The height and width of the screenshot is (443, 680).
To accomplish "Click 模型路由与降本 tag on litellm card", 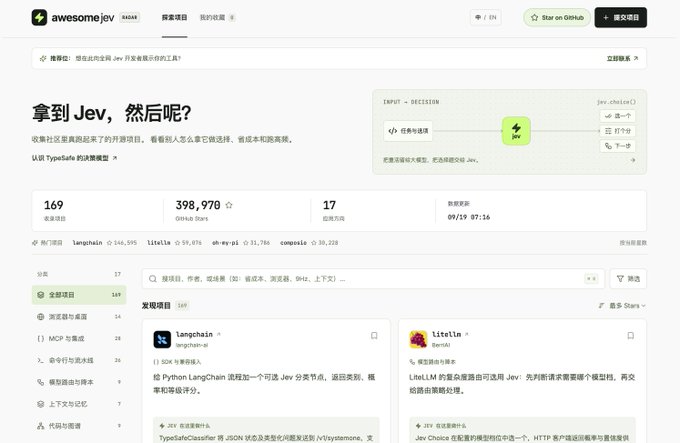I will click(432, 362).
